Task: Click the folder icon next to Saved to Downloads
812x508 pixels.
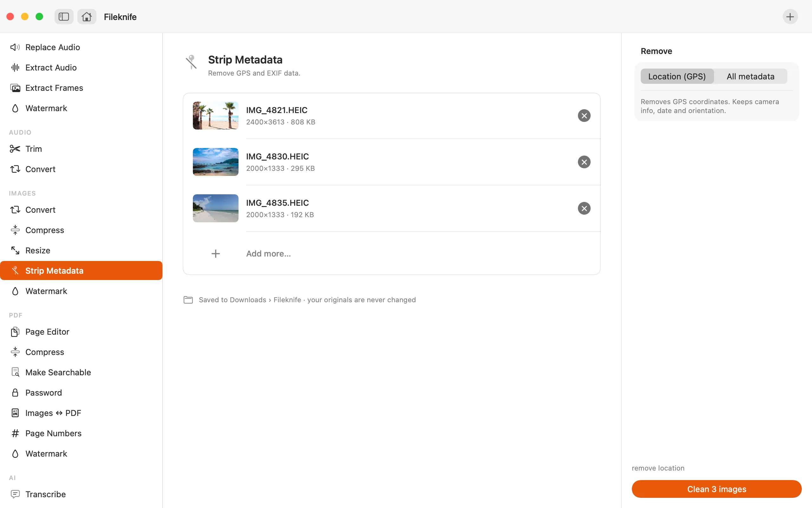Action: tap(188, 300)
